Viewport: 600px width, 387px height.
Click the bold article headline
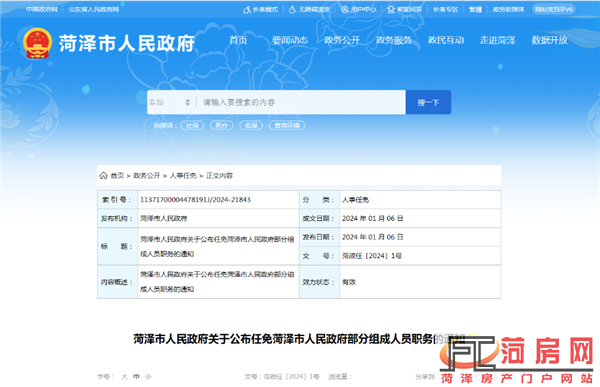pos(299,339)
